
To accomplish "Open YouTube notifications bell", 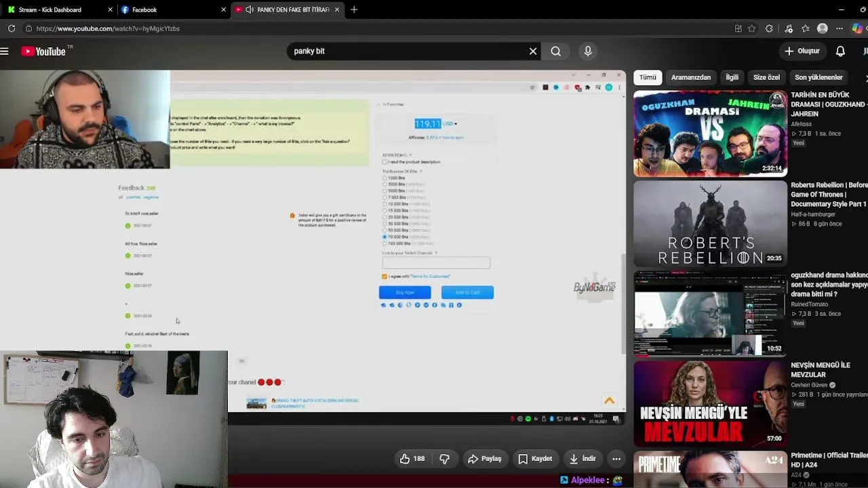I will tap(840, 51).
